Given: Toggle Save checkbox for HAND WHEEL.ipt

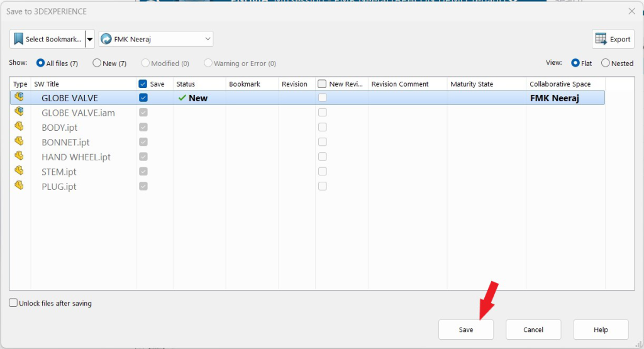Looking at the screenshot, I should 143,157.
